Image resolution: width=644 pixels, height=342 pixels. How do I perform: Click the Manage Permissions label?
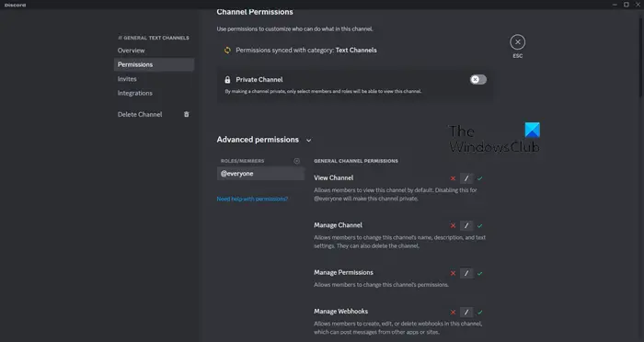343,273
